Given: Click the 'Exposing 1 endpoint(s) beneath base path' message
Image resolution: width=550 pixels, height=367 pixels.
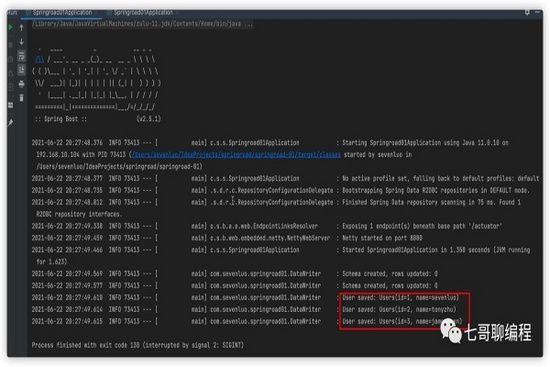Looking at the screenshot, I should click(x=422, y=226).
